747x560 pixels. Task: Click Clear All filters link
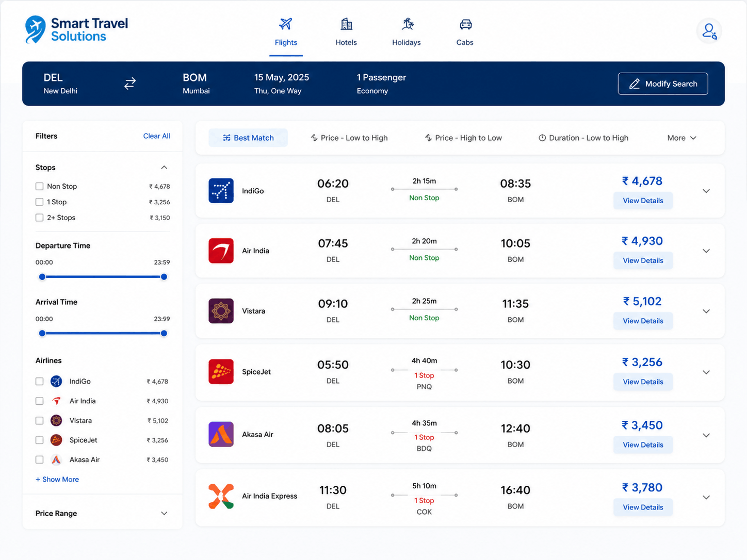156,136
